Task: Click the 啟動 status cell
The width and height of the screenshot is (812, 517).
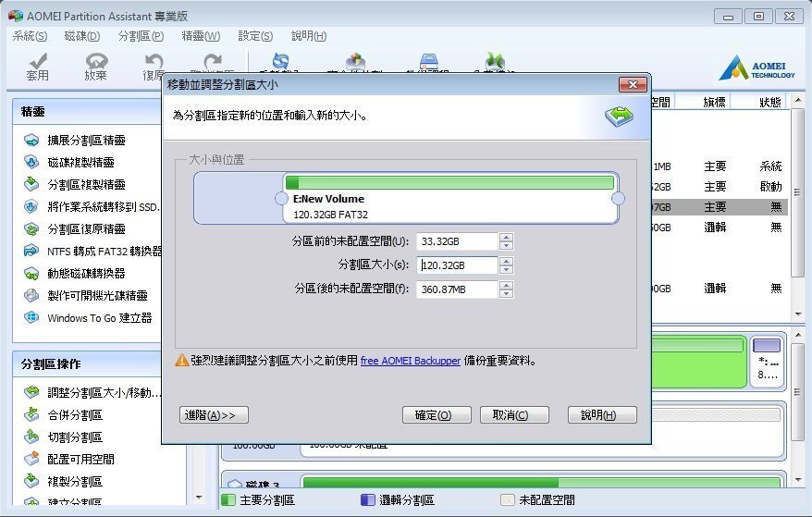Action: pyautogui.click(x=770, y=187)
